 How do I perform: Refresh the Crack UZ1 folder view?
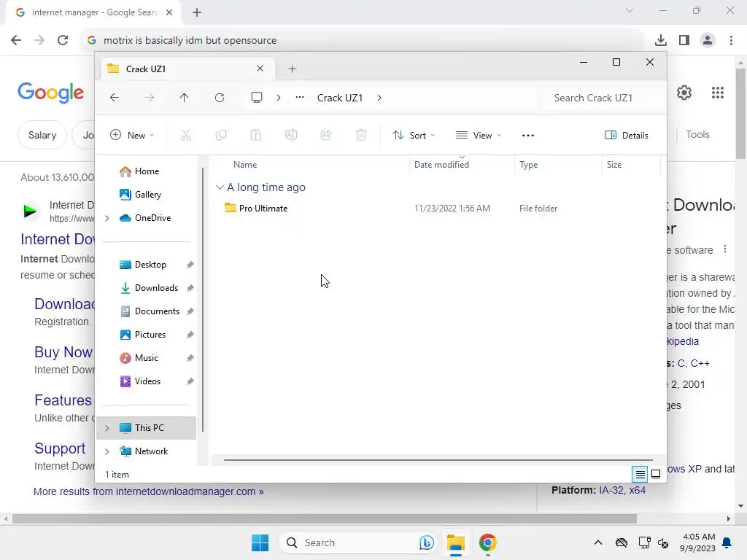[x=219, y=98]
